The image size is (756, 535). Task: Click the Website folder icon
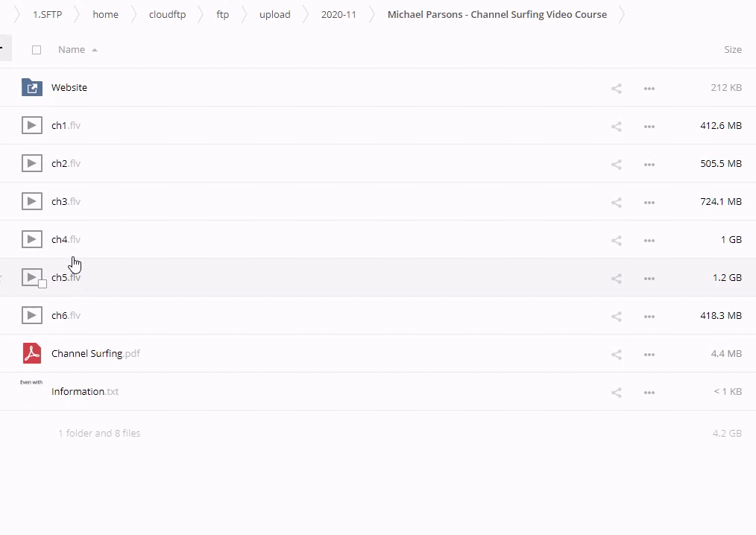pos(32,88)
